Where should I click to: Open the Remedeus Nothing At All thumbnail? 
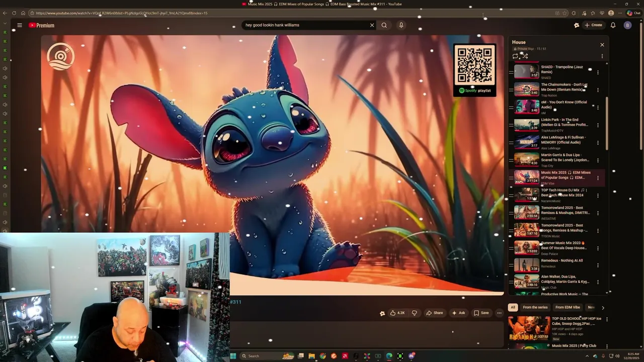point(526,265)
